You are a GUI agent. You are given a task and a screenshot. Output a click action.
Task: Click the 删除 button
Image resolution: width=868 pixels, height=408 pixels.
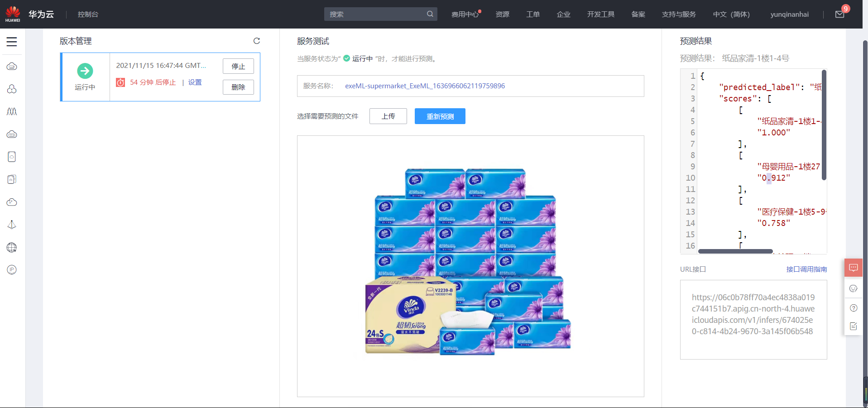point(238,87)
